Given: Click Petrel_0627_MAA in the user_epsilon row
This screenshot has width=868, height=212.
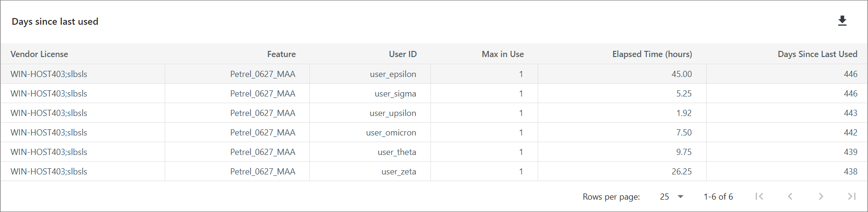Looking at the screenshot, I should 263,74.
